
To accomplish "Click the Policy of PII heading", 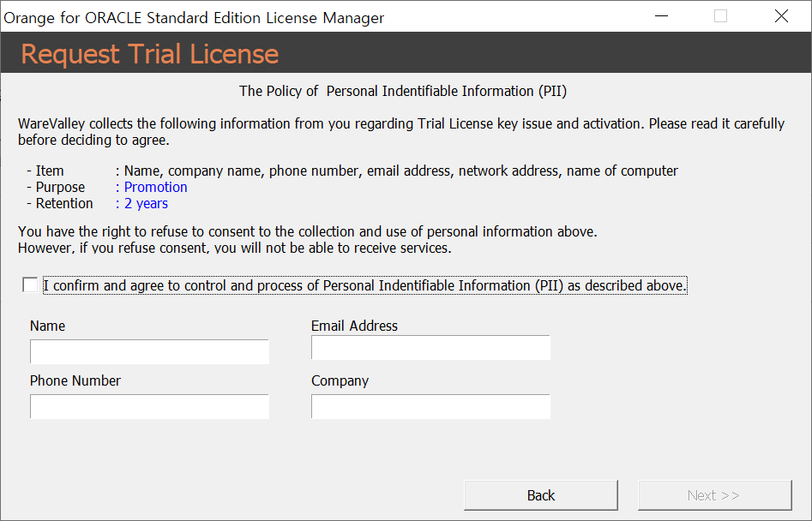I will tap(403, 91).
